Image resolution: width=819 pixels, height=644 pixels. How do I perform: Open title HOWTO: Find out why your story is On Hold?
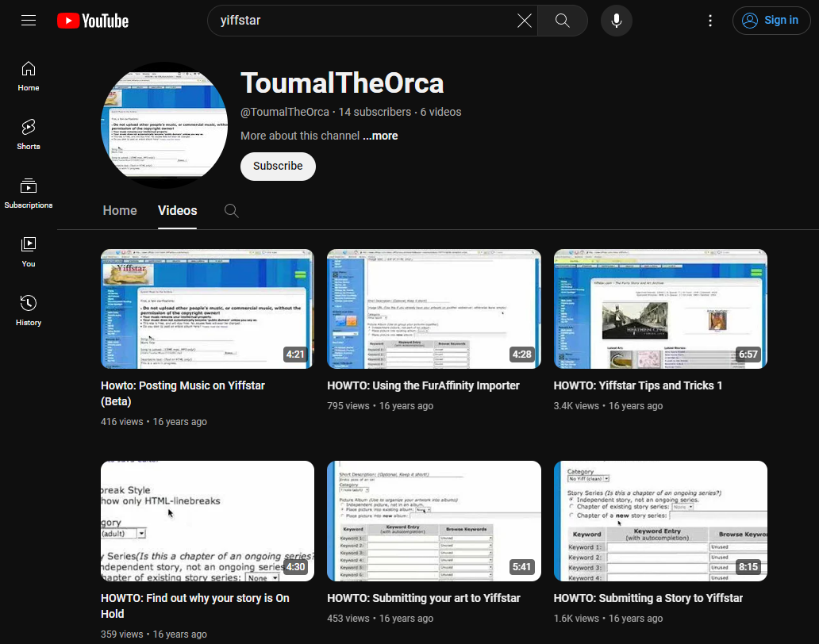pos(194,606)
